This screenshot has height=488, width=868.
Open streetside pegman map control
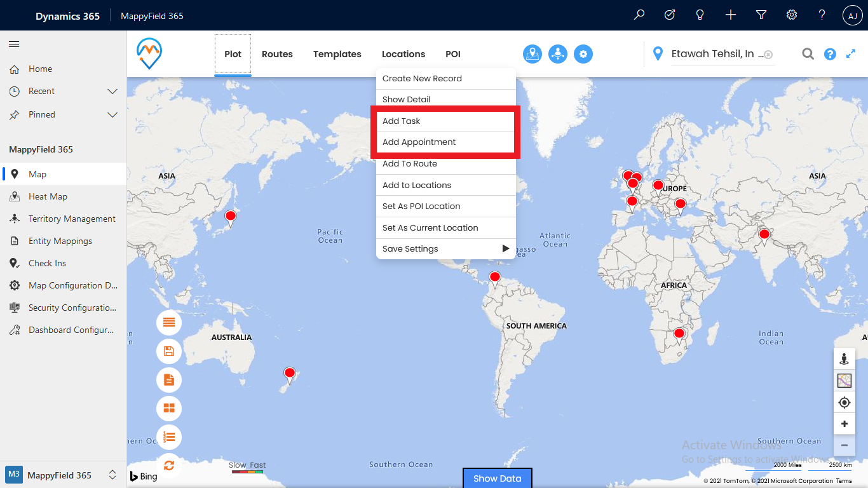tap(844, 359)
